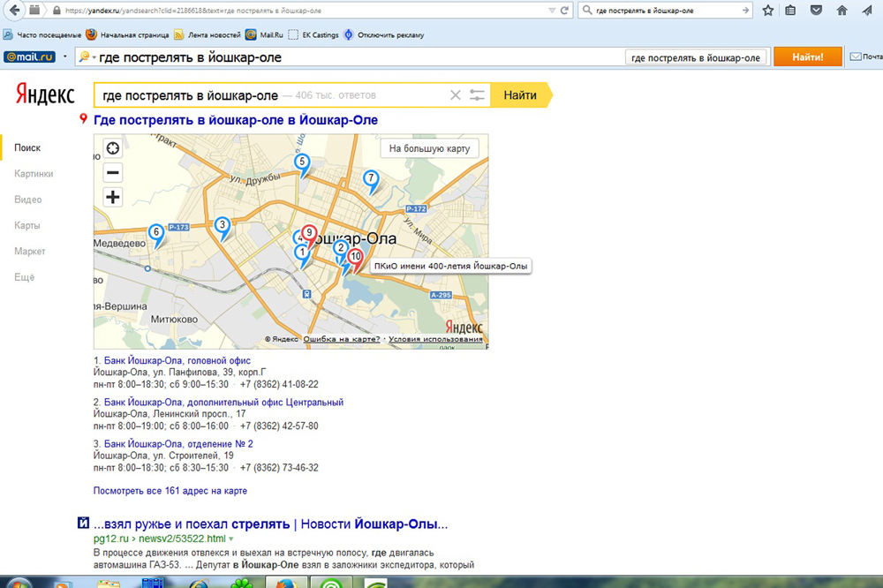Open the Лента новостей feed bookmark
Viewport: 883px width, 588px height.
tap(208, 35)
